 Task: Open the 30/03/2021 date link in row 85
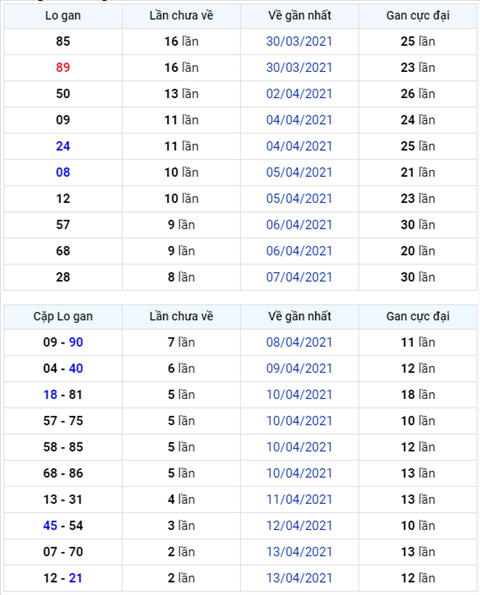coord(299,41)
